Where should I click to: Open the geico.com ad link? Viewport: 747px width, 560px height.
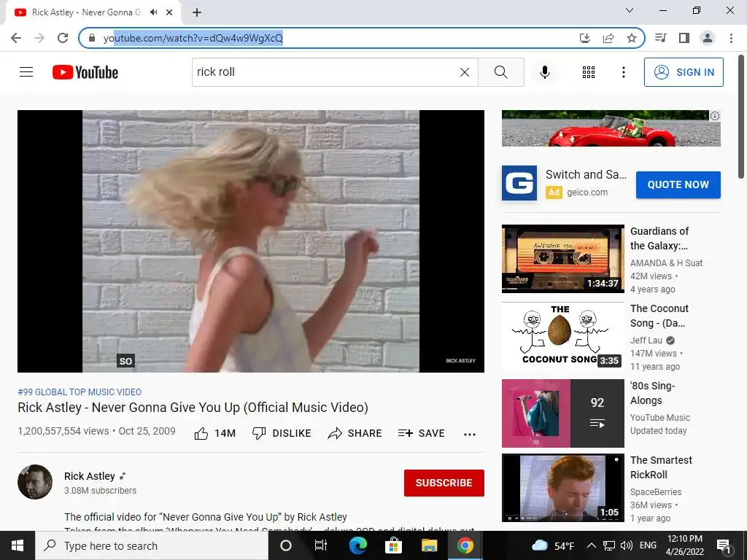[x=587, y=192]
